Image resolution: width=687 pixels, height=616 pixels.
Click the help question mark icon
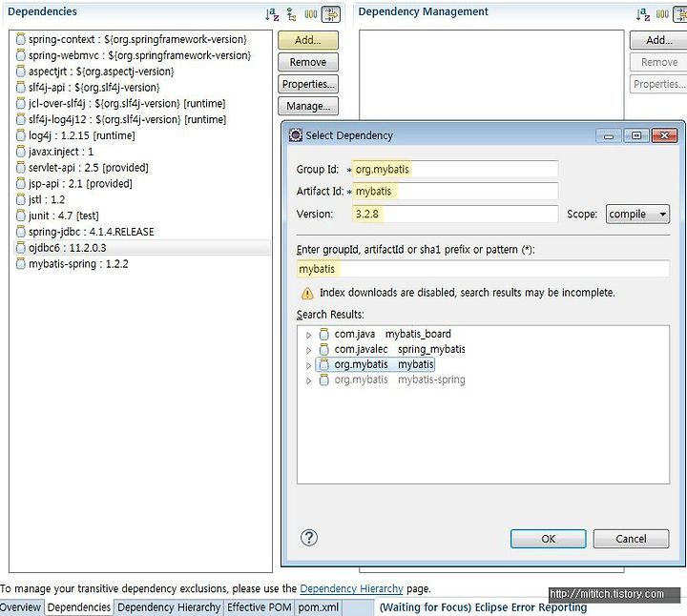[x=309, y=538]
